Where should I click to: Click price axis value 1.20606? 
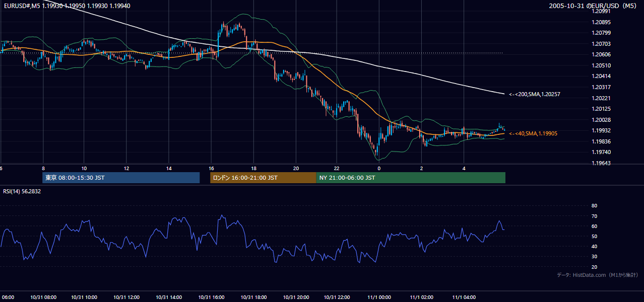[601, 54]
